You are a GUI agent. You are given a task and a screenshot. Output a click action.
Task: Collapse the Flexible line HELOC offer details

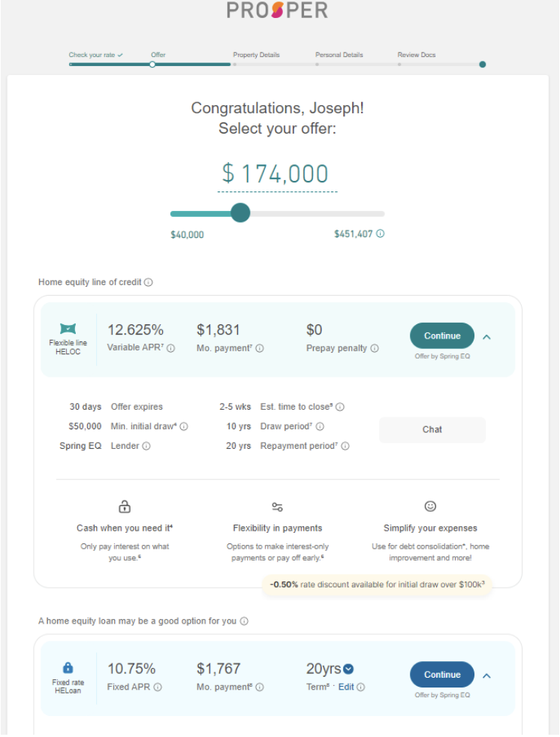tap(486, 337)
